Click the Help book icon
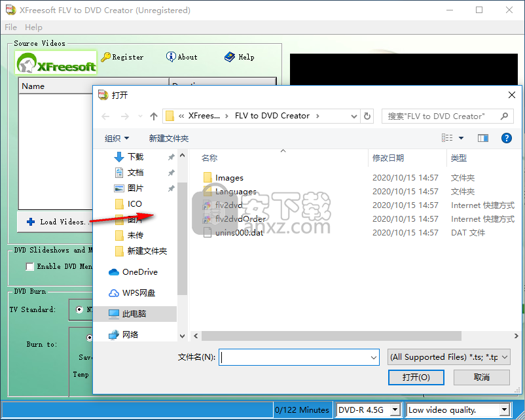This screenshot has height=420, width=525. click(x=230, y=57)
